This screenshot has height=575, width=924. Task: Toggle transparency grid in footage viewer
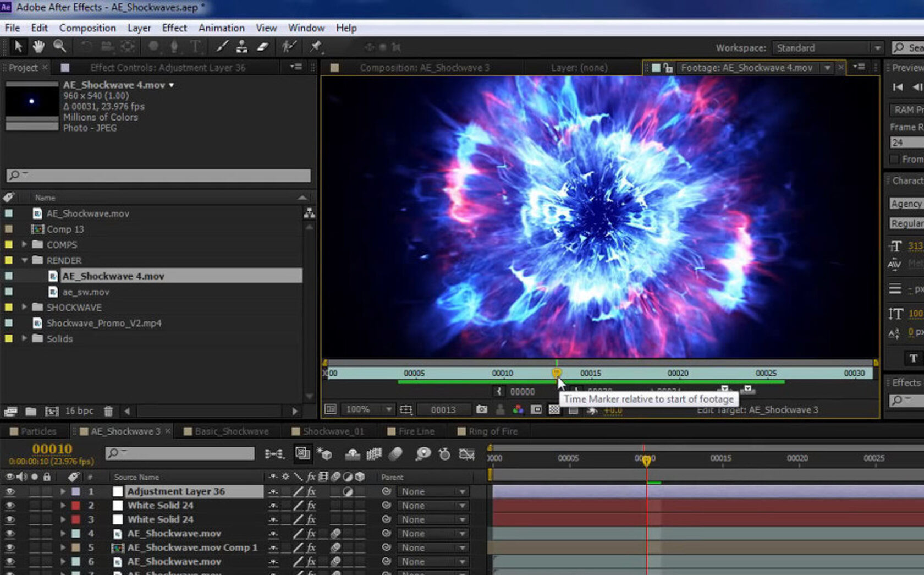(554, 409)
